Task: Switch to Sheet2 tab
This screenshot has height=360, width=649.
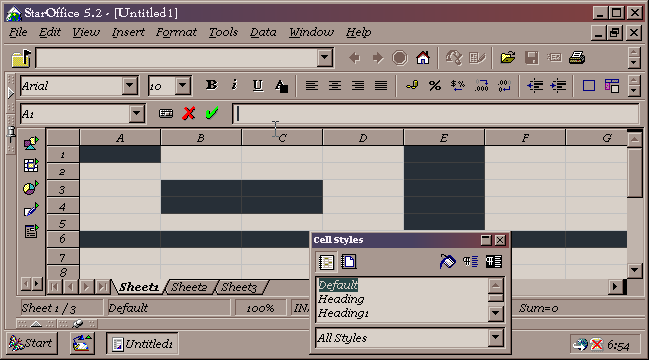Action: point(189,287)
